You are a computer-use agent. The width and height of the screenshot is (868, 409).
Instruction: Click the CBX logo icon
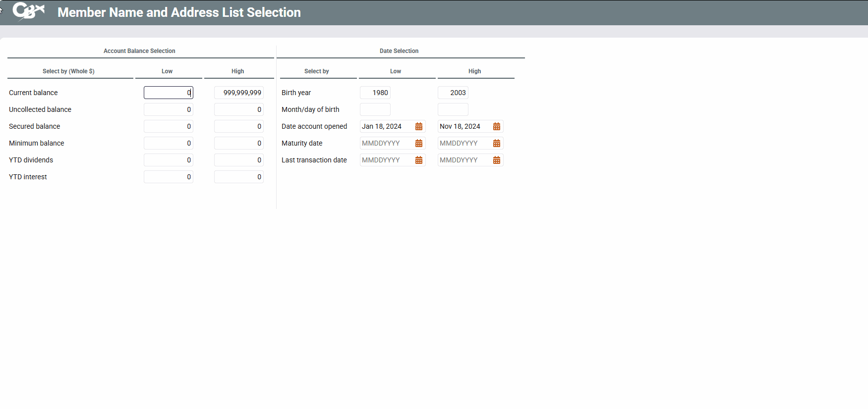tap(28, 11)
